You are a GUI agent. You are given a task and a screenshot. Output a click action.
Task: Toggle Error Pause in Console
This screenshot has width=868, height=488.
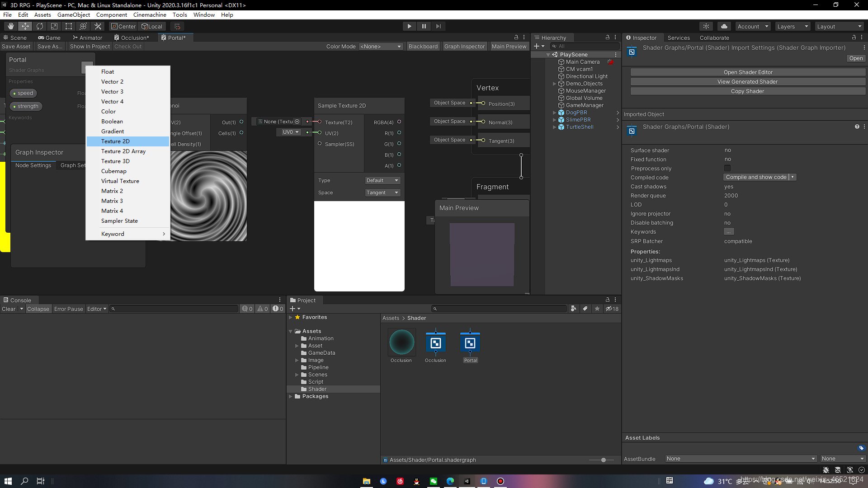68,309
